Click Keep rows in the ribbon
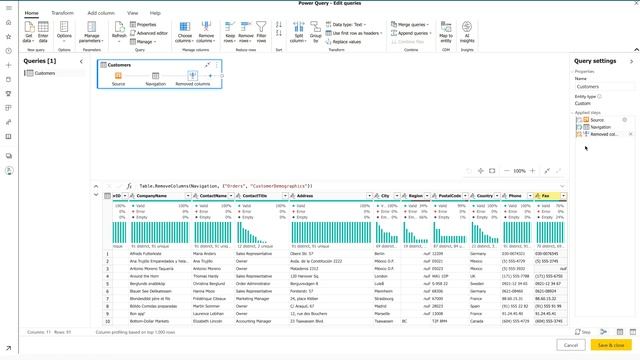640x360 pixels. (229, 32)
